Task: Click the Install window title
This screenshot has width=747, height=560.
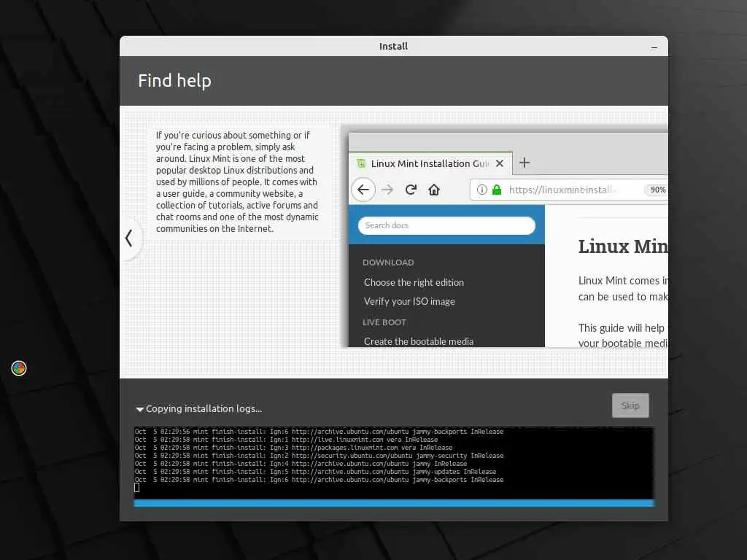Action: click(393, 46)
